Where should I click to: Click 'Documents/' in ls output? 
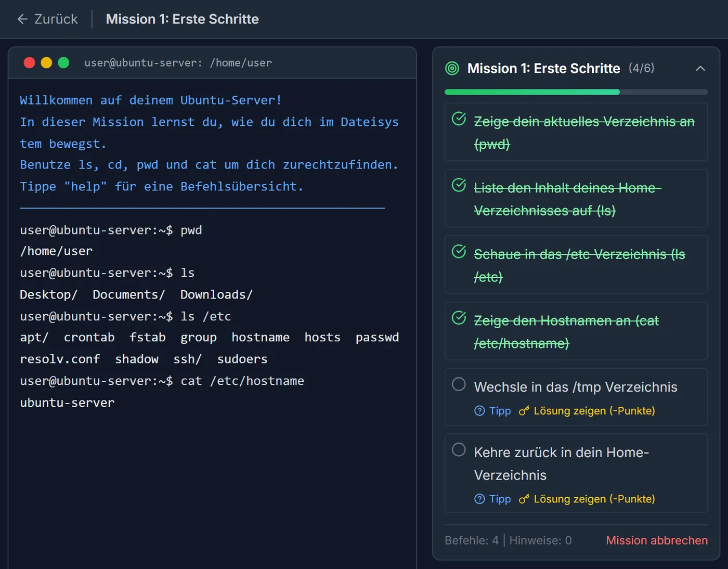128,294
